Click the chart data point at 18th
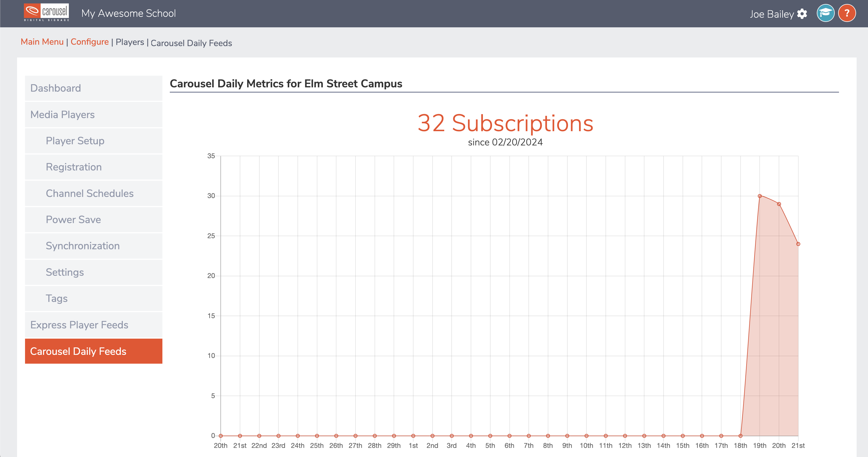Viewport: 868px width, 457px height. click(x=740, y=436)
